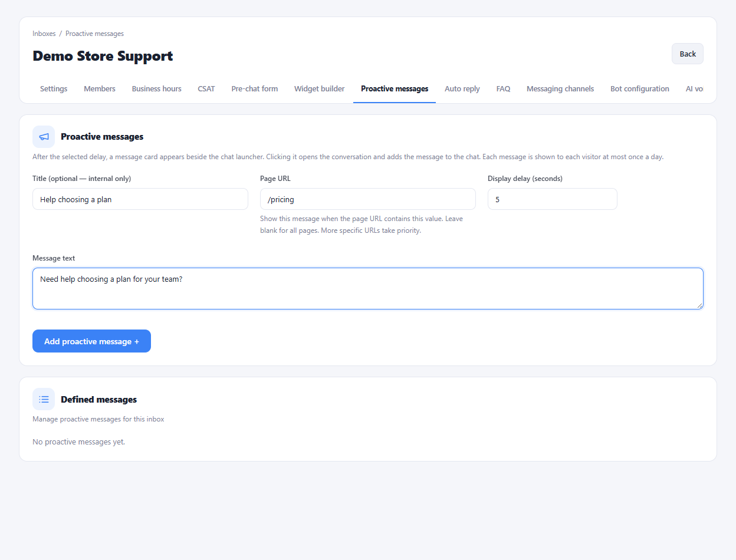Image resolution: width=736 pixels, height=560 pixels.
Task: Click the 'Display delay (seconds)' label
Action: click(x=525, y=179)
